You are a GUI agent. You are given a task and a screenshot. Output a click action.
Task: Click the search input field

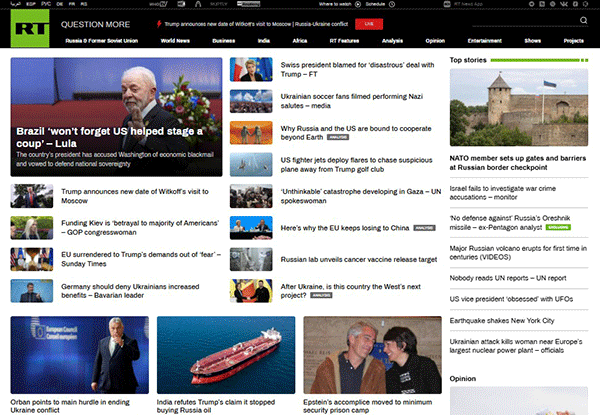pos(524,21)
